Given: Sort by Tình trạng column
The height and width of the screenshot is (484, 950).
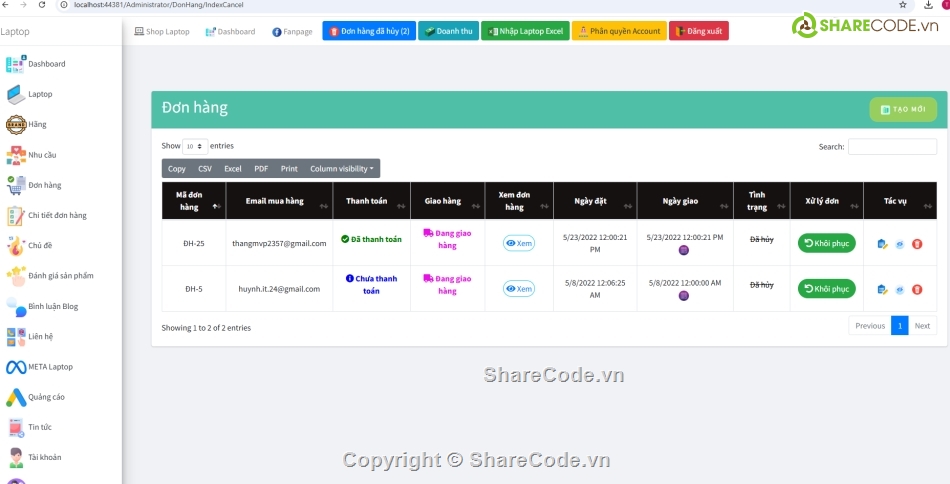Looking at the screenshot, I should 762,201.
